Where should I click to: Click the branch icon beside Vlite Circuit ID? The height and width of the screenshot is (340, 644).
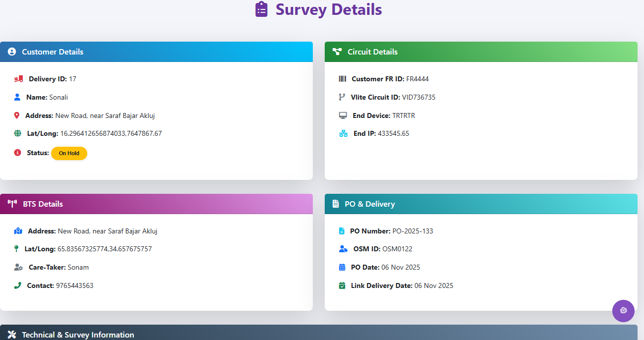tap(342, 97)
